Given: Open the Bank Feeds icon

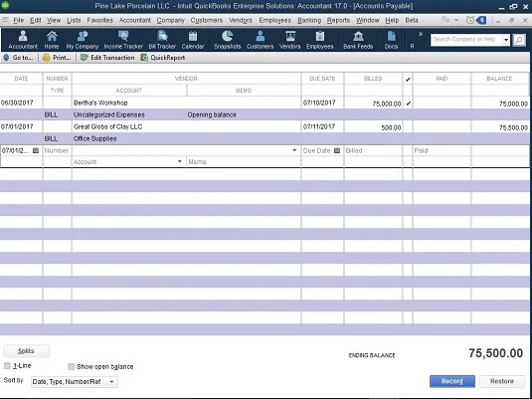Looking at the screenshot, I should tap(358, 40).
